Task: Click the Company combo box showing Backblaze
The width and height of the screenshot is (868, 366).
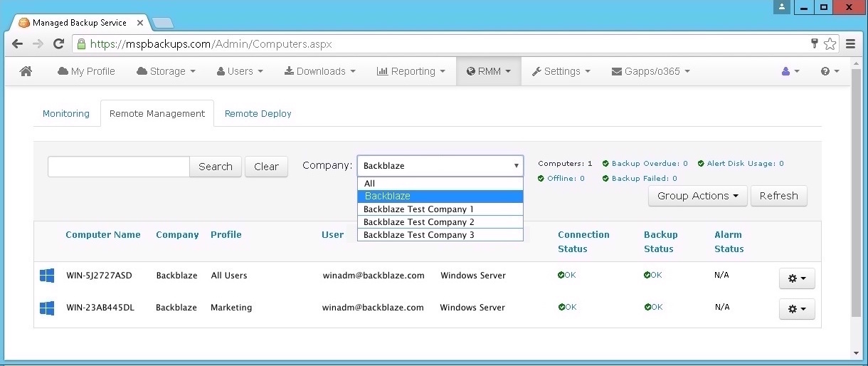Action: click(440, 166)
